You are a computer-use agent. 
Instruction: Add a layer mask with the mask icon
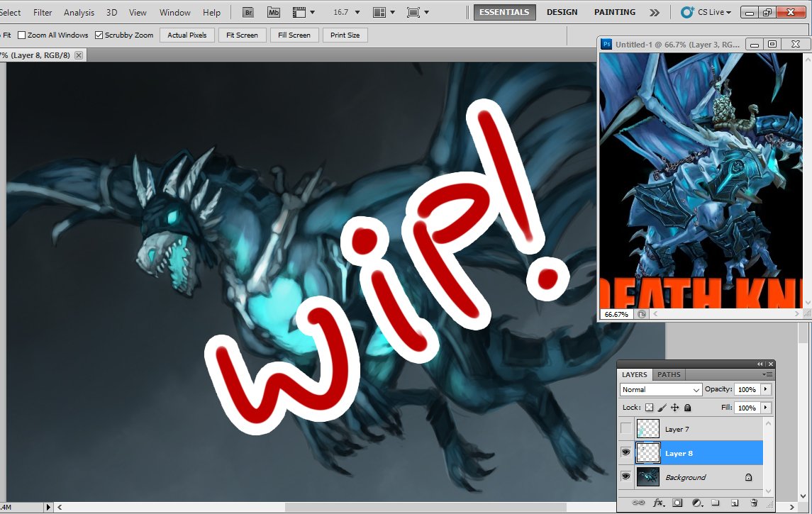tap(677, 503)
